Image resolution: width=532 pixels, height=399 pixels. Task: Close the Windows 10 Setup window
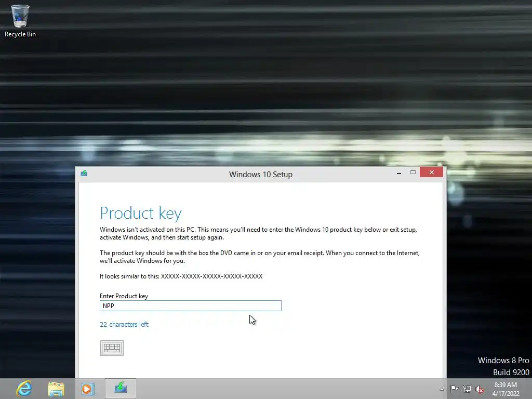point(432,172)
